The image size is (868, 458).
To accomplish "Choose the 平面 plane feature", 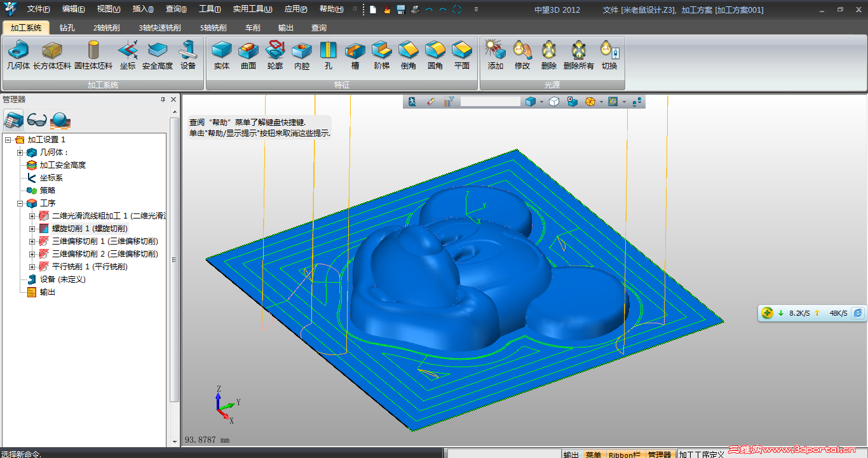I will coord(462,55).
